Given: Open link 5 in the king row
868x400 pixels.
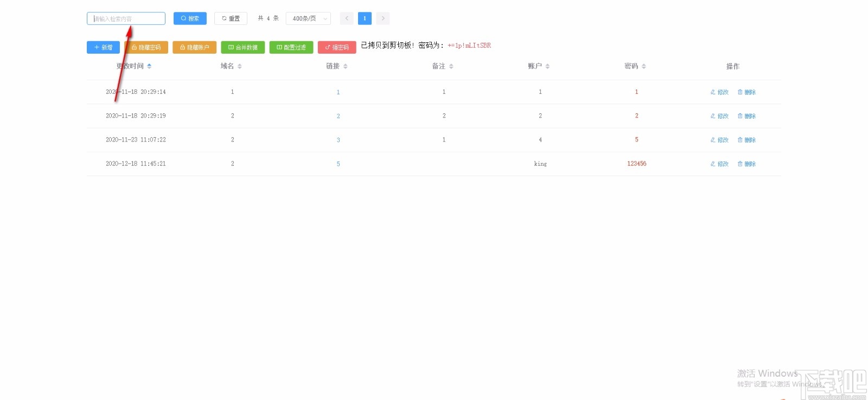Looking at the screenshot, I should pyautogui.click(x=338, y=164).
